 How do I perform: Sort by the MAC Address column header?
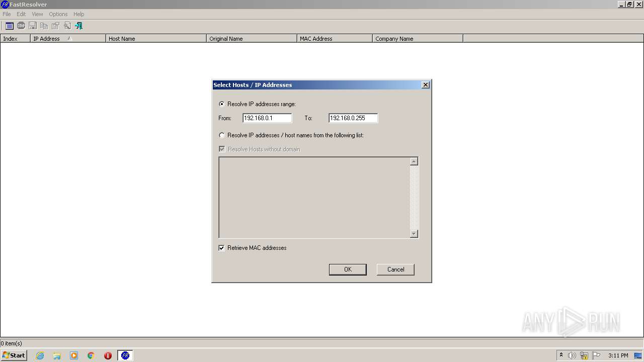click(335, 39)
